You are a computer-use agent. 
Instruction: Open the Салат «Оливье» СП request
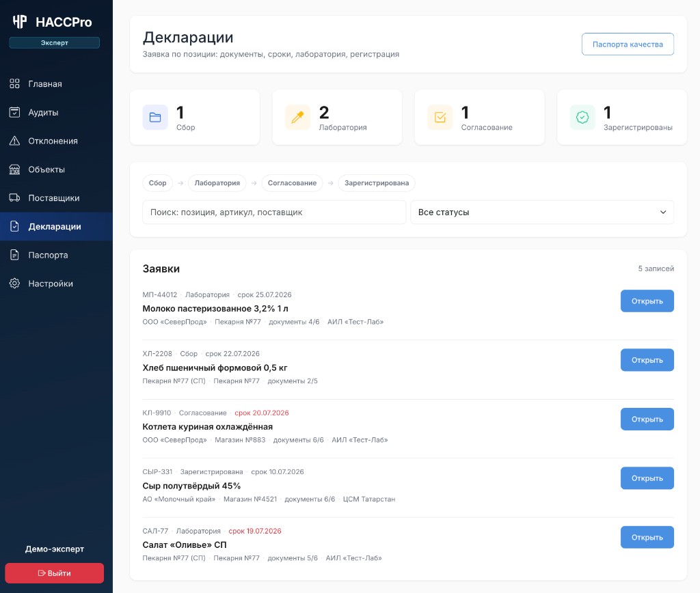tap(647, 537)
